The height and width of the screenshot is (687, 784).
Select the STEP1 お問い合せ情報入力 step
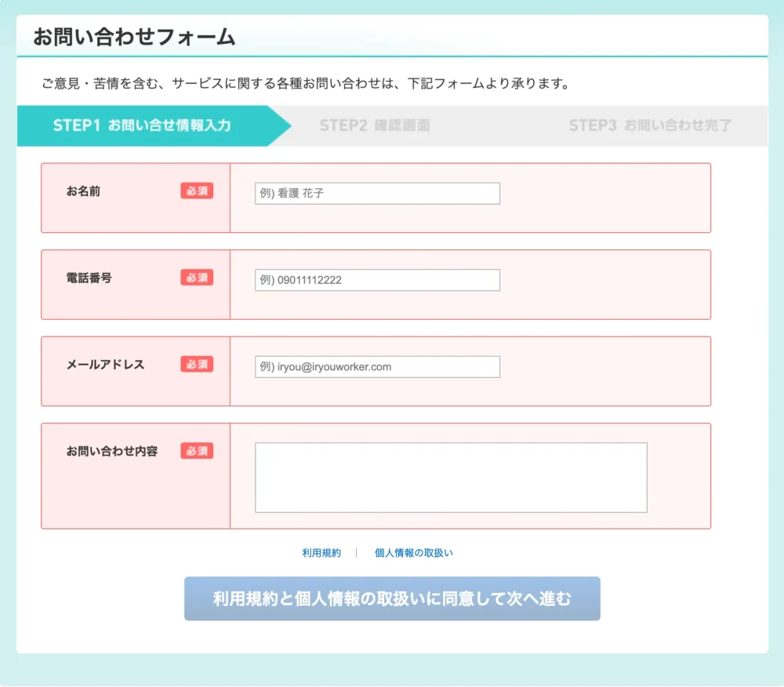point(154,125)
